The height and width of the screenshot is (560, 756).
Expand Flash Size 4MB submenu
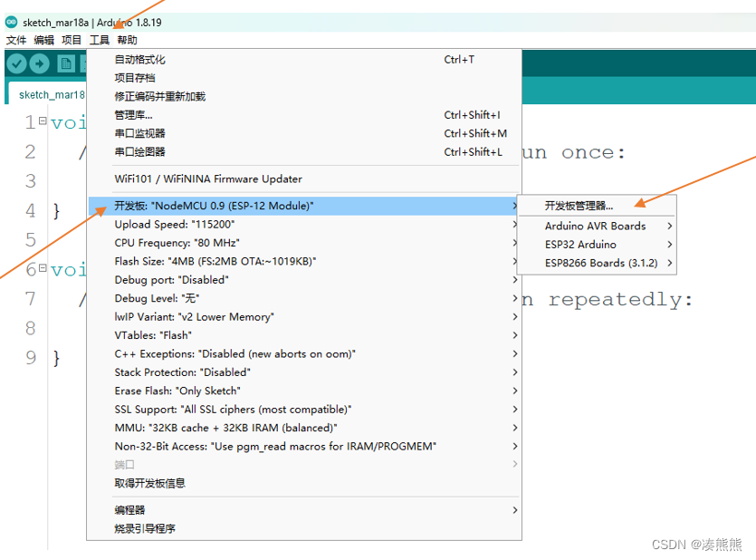coord(305,262)
